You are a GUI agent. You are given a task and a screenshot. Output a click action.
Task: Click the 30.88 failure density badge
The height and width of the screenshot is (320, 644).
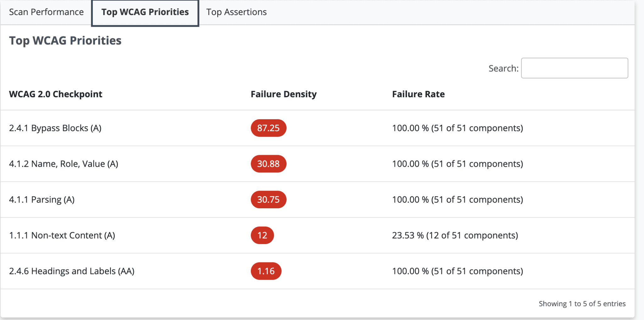click(x=268, y=164)
